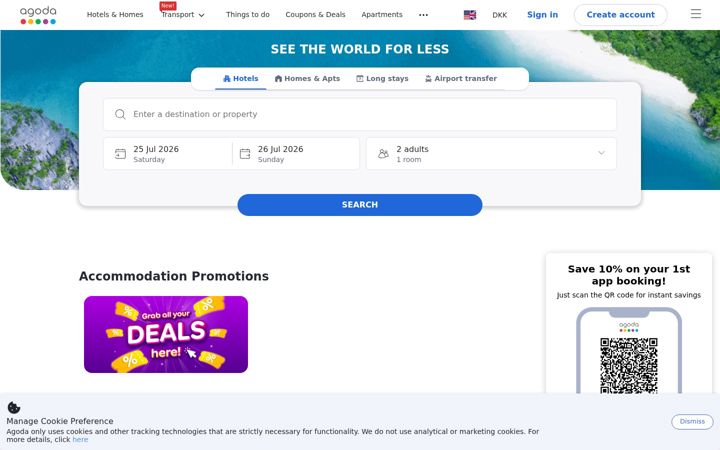This screenshot has width=720, height=450.
Task: Click the check-out calendar icon
Action: (245, 154)
